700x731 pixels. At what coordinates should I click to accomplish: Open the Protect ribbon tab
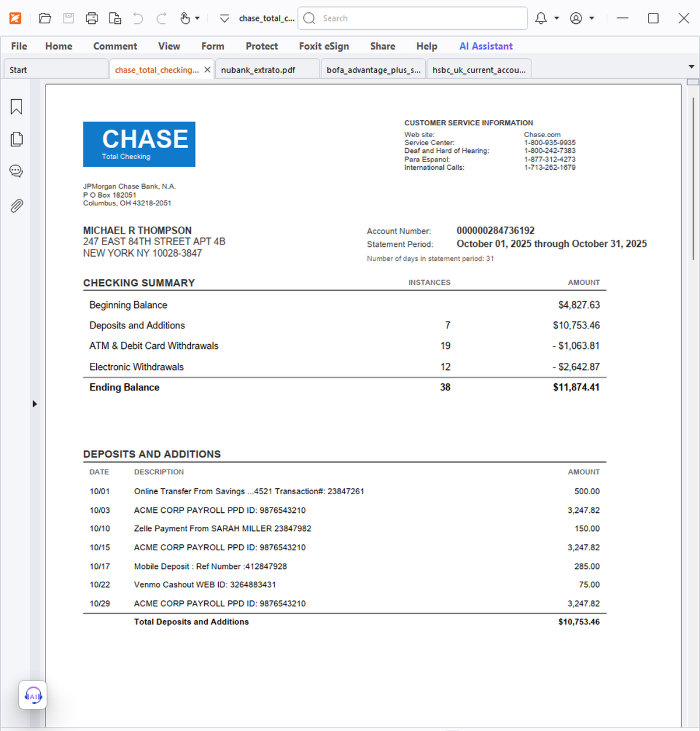(x=262, y=46)
